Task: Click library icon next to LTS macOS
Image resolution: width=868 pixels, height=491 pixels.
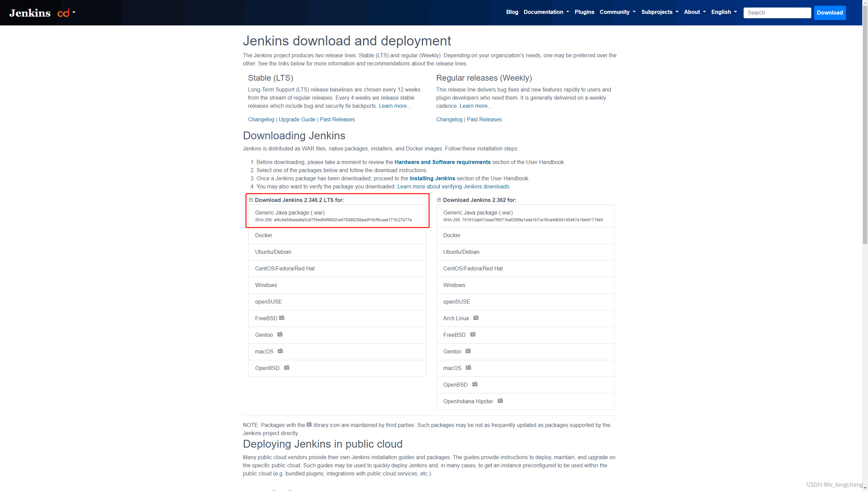Action: (x=280, y=351)
